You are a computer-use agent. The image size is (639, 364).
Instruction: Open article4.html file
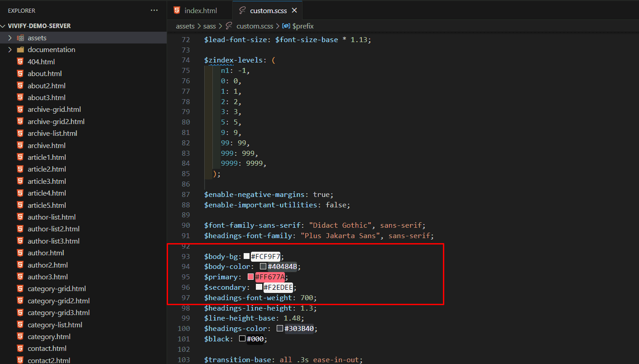click(x=47, y=193)
